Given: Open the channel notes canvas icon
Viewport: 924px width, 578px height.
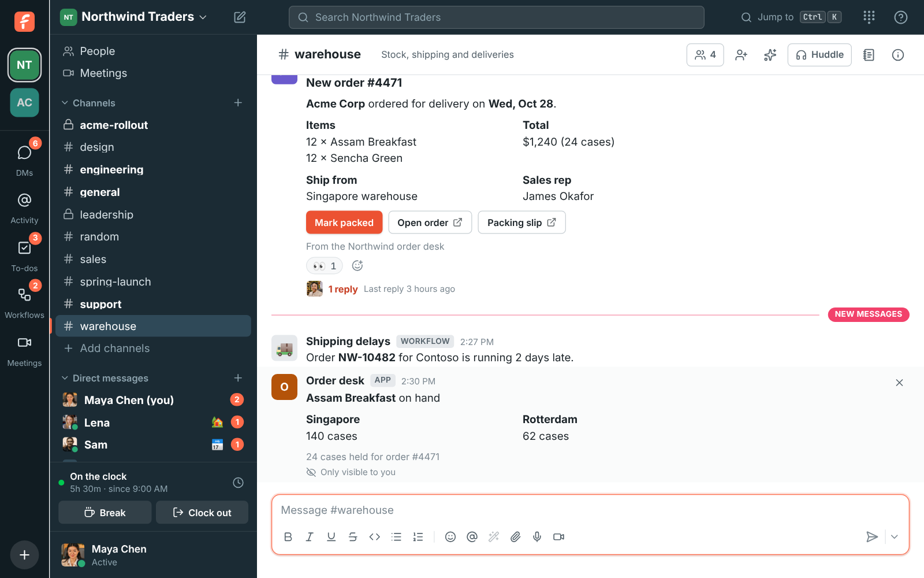Looking at the screenshot, I should pos(869,55).
